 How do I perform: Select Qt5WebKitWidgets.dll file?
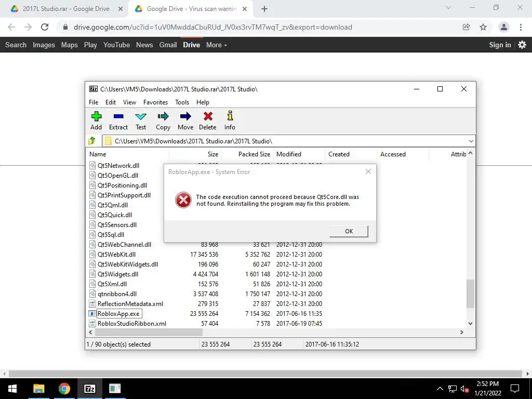(128, 264)
